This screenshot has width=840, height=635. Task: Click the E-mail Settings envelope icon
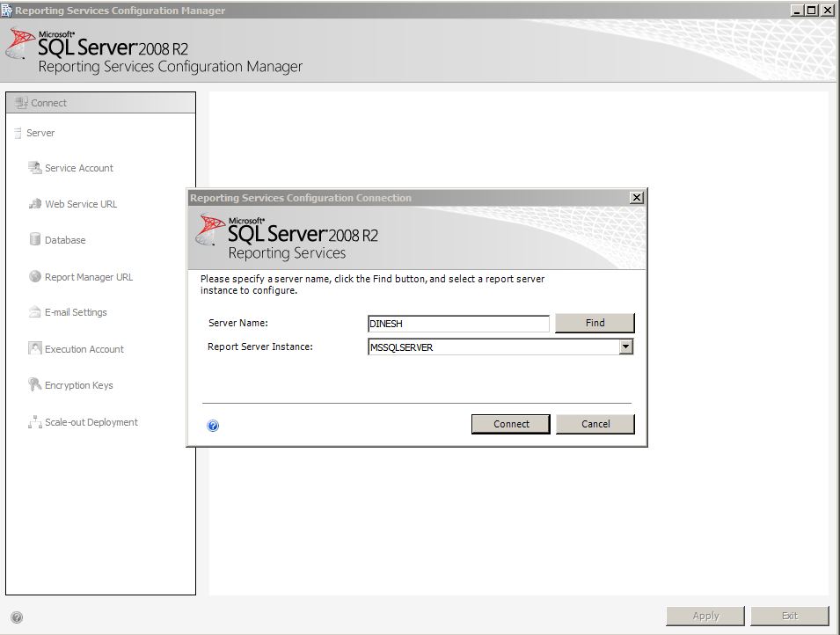(x=35, y=312)
